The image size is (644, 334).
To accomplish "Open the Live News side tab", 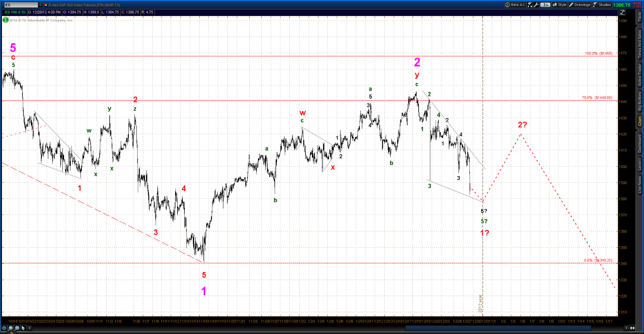I will pyautogui.click(x=639, y=185).
